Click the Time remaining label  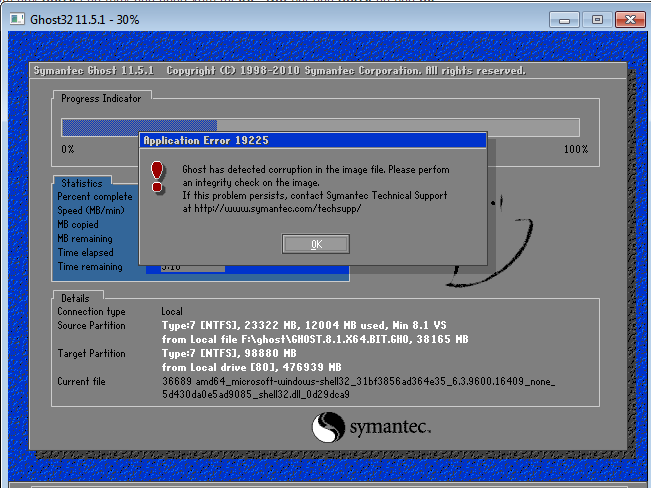click(90, 266)
